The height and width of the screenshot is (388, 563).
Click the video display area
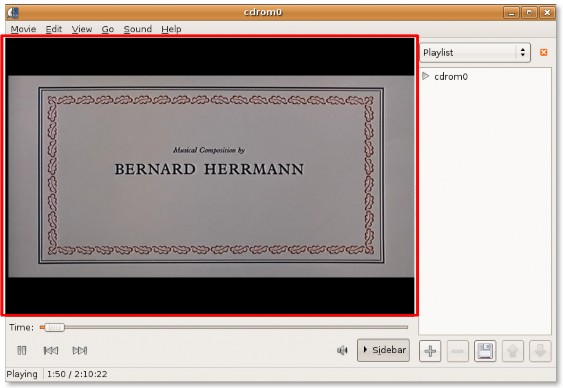point(210,176)
